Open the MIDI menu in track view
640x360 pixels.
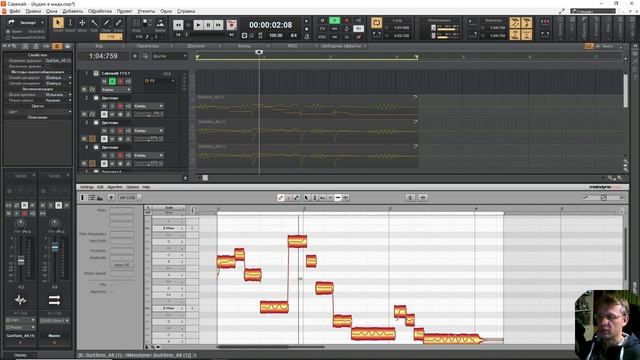(x=292, y=46)
